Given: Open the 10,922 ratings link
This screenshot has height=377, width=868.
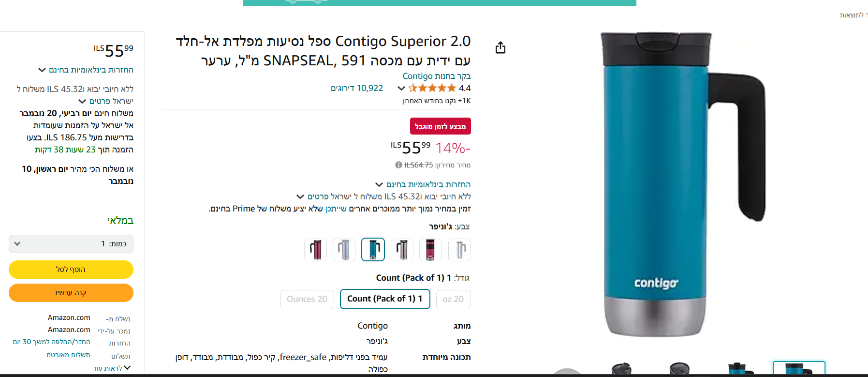Looking at the screenshot, I should (357, 88).
